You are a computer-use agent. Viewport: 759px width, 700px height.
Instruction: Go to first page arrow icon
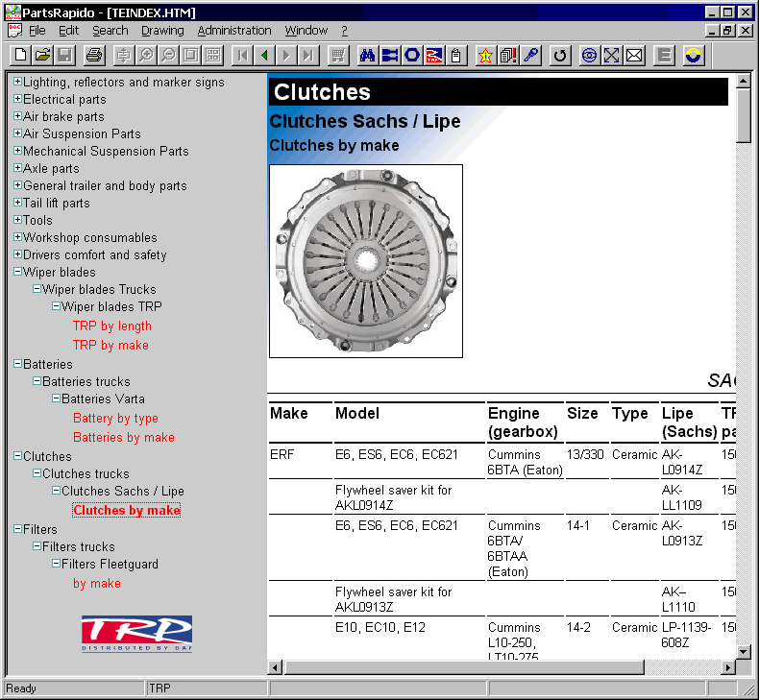(242, 55)
